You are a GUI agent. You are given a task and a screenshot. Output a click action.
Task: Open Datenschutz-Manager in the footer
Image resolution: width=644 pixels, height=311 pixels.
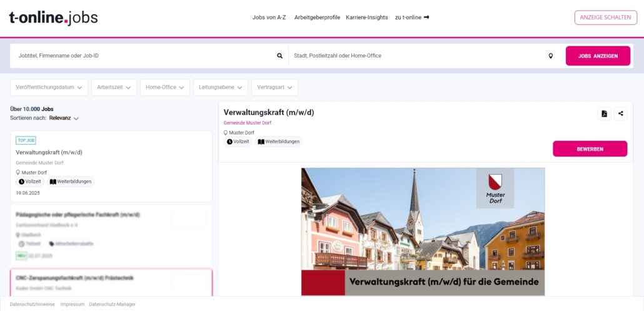112,304
